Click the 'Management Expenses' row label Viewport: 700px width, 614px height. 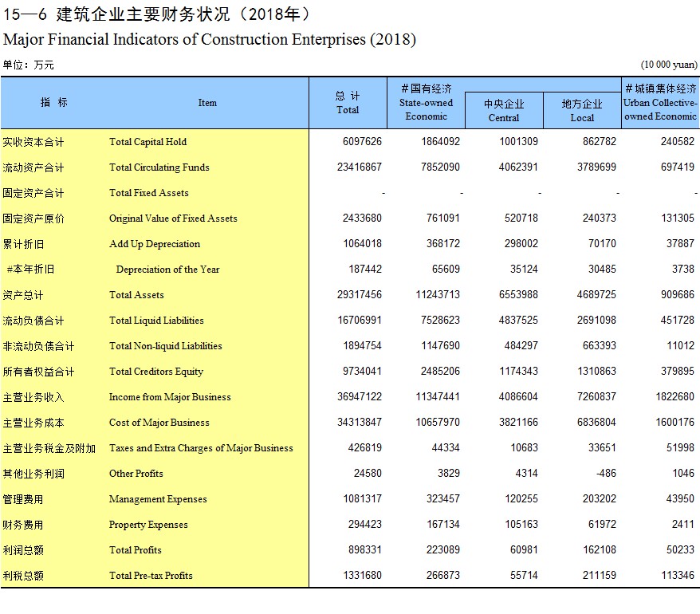pyautogui.click(x=158, y=499)
